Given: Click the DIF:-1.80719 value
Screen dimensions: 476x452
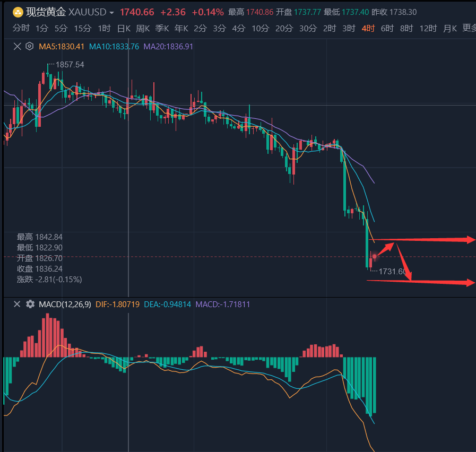Looking at the screenshot, I should [x=117, y=304].
